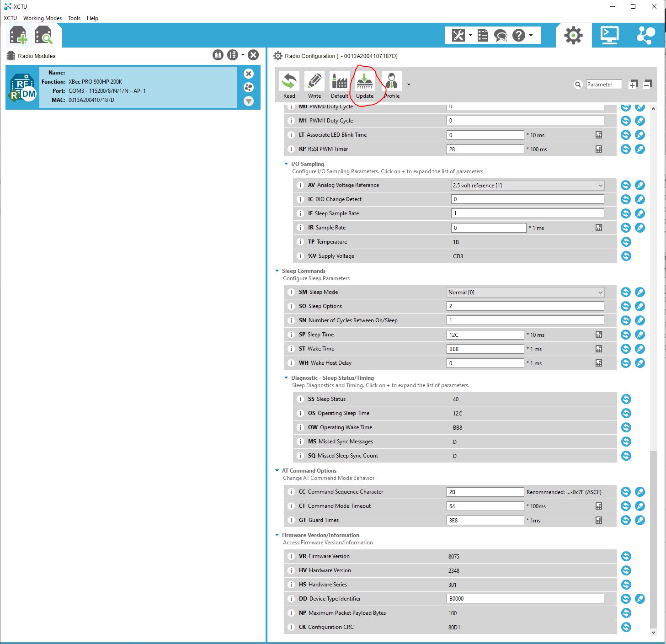The image size is (666, 644).
Task: Open calculator for SP Sleep Time
Action: (x=599, y=335)
